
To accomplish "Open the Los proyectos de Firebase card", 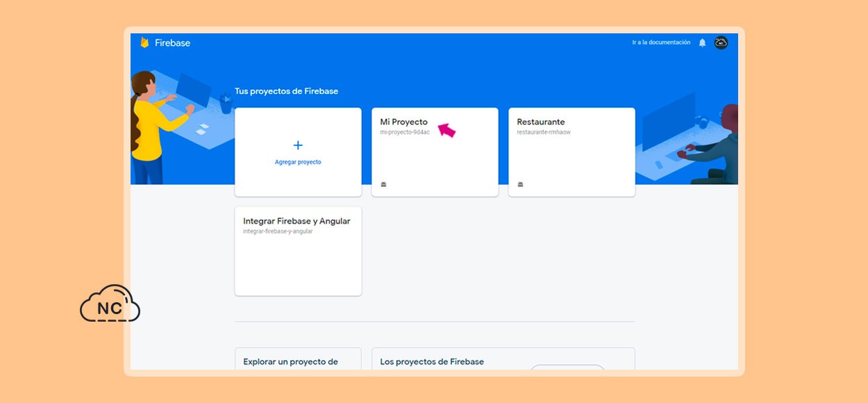I will pos(503,359).
